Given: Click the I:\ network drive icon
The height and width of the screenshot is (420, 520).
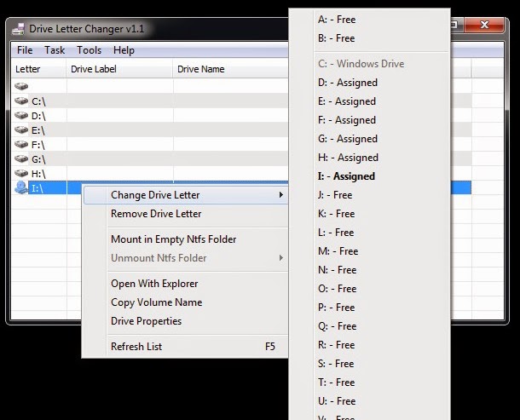Looking at the screenshot, I should click(x=21, y=187).
